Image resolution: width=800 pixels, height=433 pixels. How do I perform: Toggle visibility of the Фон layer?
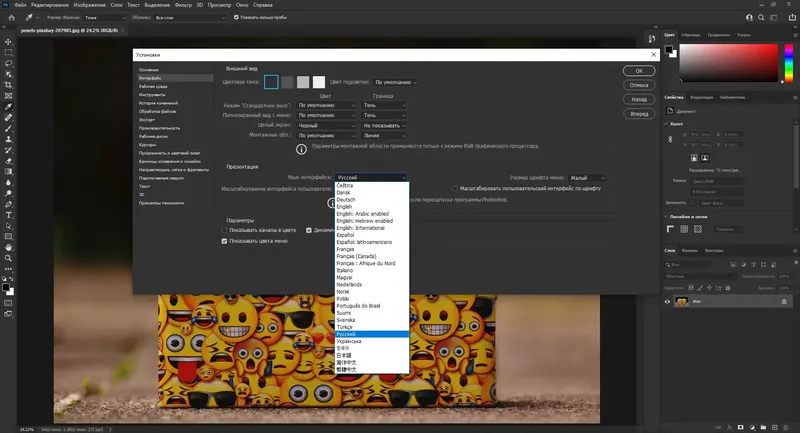tap(667, 301)
